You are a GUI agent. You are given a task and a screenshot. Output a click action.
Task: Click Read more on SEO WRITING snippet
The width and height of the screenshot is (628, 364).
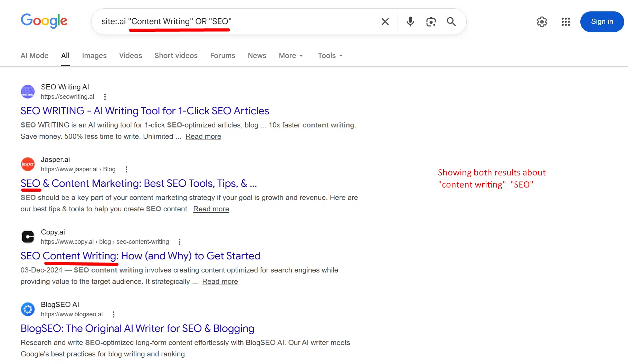pyautogui.click(x=203, y=136)
